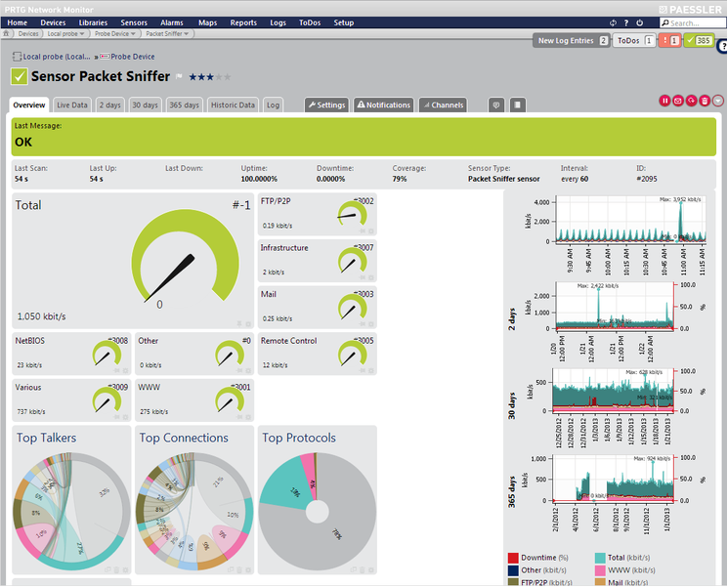
Task: Click the green up sensors counter 385
Action: [699, 41]
